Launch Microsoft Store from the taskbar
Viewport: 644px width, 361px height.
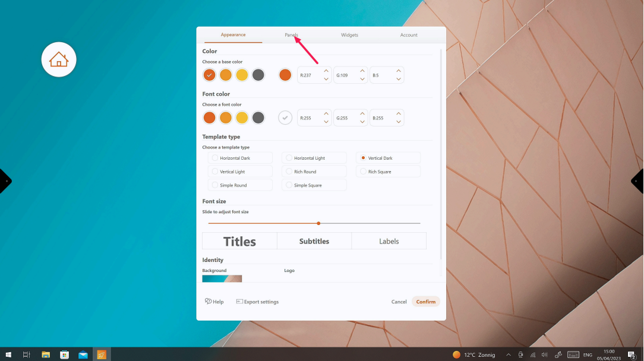pos(64,354)
